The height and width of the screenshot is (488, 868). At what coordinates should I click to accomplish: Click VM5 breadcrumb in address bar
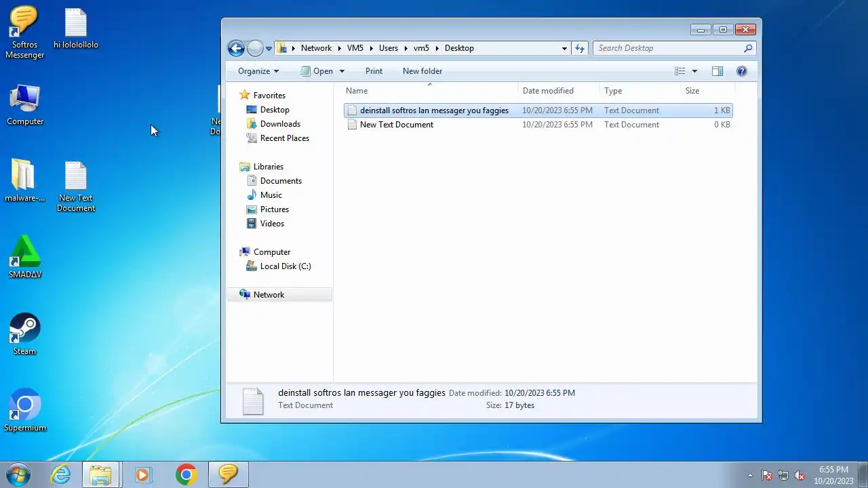[355, 48]
